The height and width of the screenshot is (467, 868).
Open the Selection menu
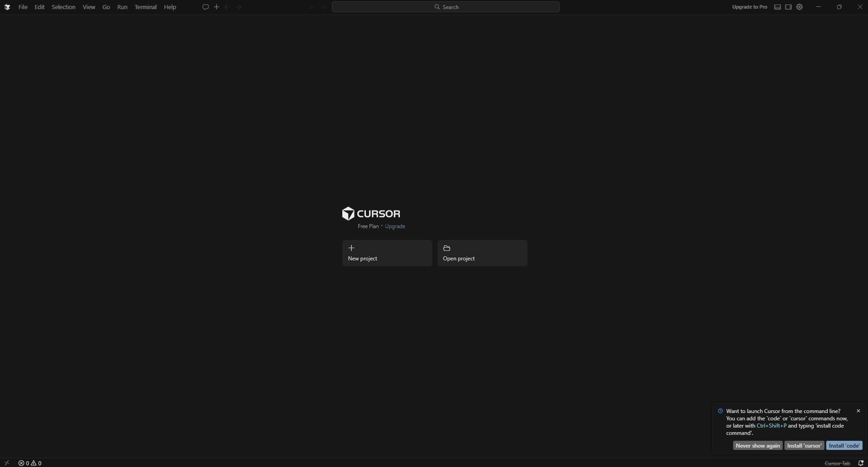coord(63,7)
